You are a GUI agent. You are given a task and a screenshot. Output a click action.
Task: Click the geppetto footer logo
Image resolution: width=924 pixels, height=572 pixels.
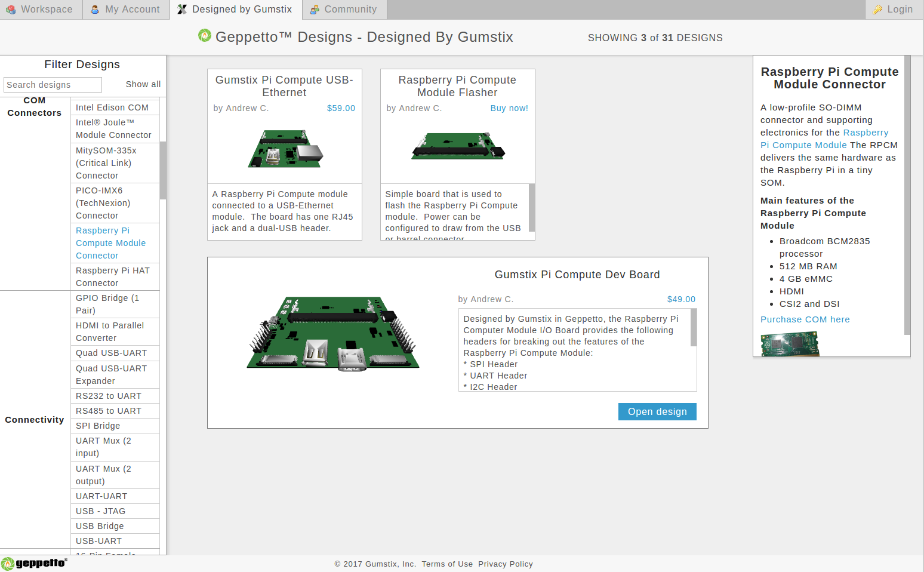tap(34, 563)
